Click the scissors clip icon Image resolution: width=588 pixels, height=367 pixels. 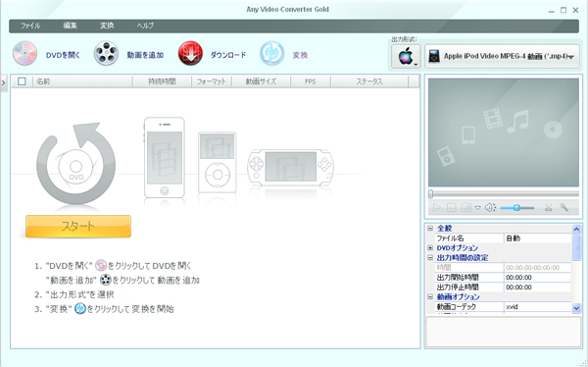548,208
